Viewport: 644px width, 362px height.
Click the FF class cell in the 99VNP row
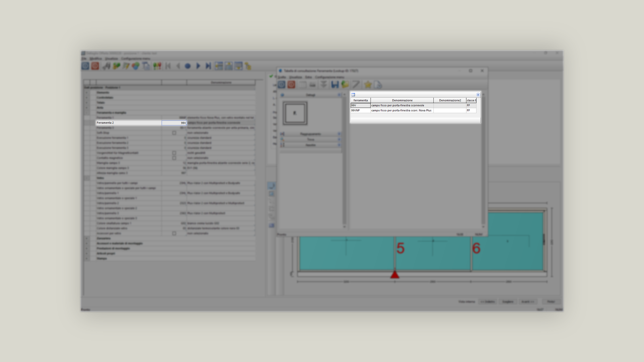471,110
